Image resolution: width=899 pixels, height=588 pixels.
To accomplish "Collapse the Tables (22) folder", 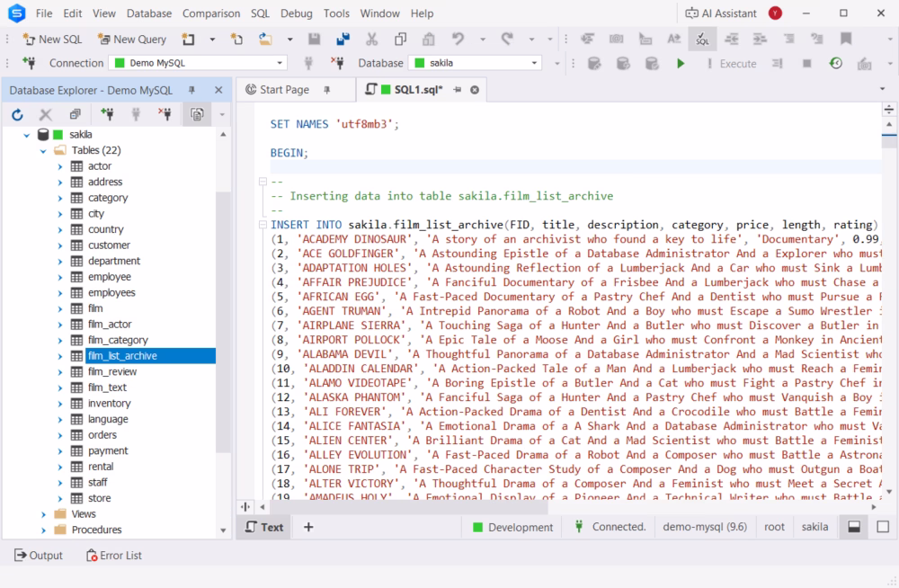I will pyautogui.click(x=43, y=151).
